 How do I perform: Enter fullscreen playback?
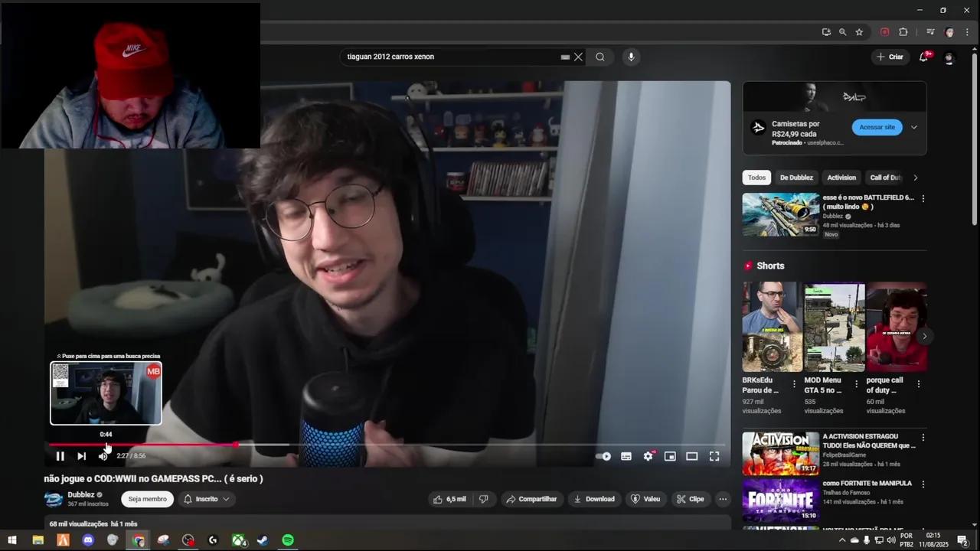click(x=714, y=455)
